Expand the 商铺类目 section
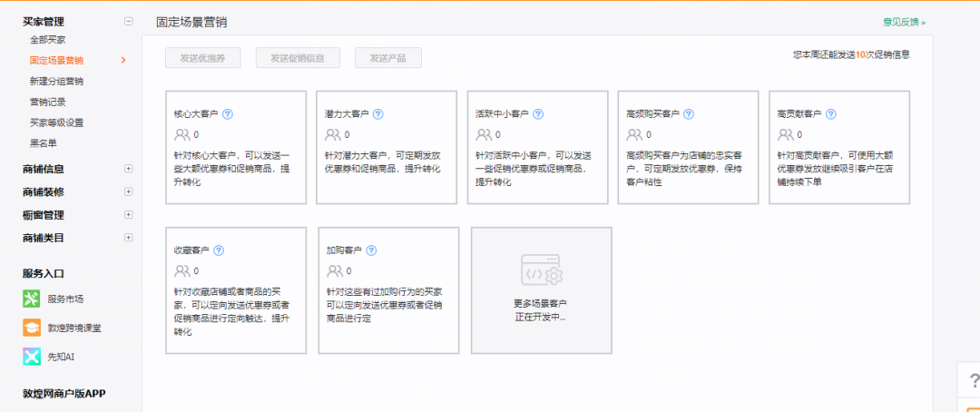Screen dimensions: 980x412 [x=129, y=238]
